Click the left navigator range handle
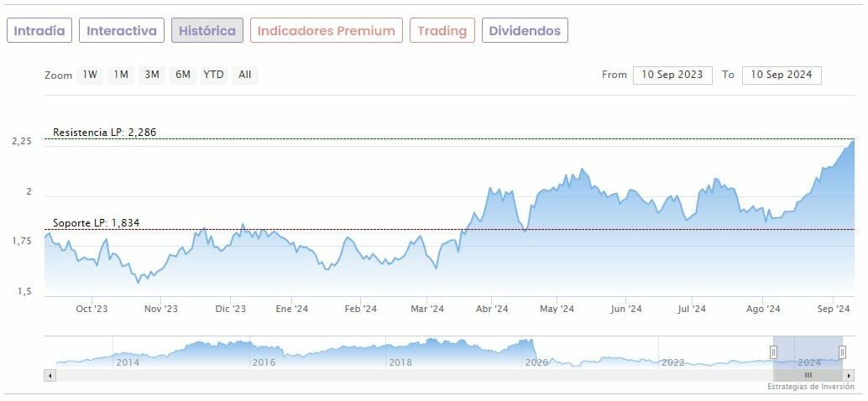 (773, 352)
